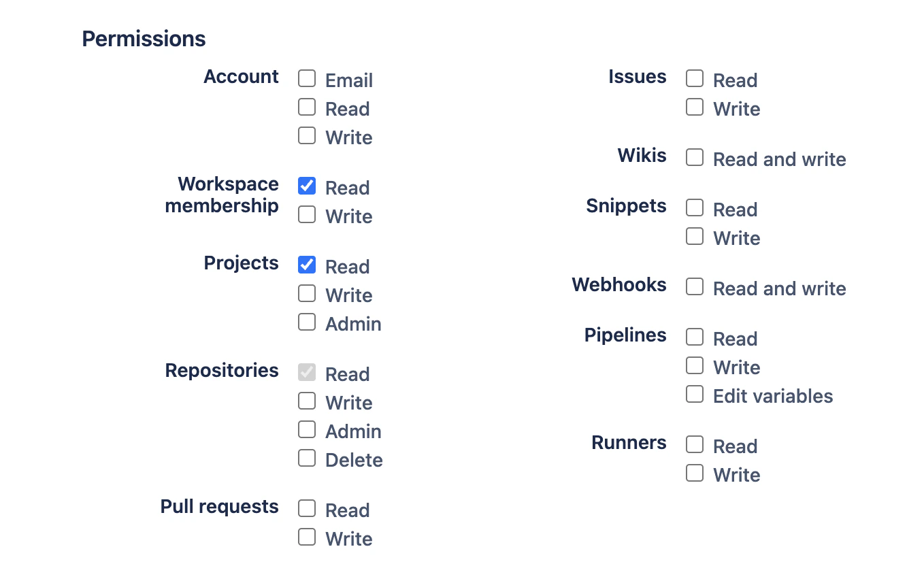The image size is (924, 581).
Task: Enable Runners Write access
Action: [695, 473]
